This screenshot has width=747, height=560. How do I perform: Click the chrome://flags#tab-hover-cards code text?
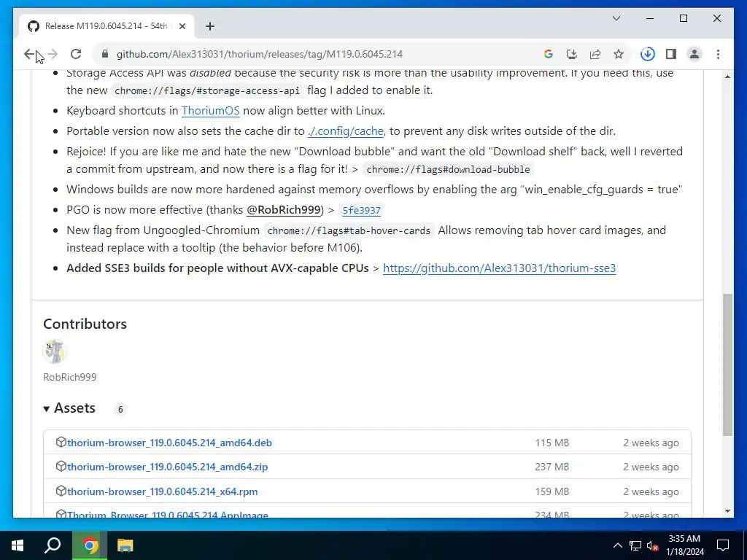pyautogui.click(x=349, y=231)
